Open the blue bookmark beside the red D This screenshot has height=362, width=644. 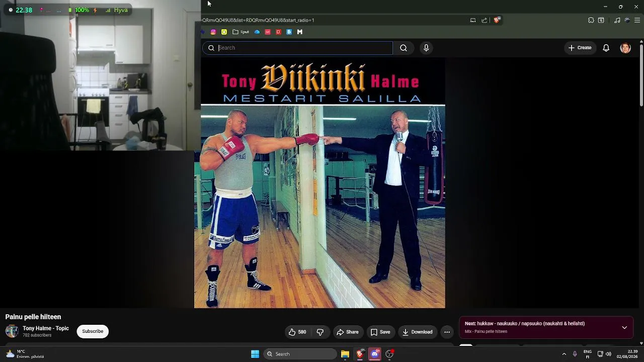(x=289, y=32)
